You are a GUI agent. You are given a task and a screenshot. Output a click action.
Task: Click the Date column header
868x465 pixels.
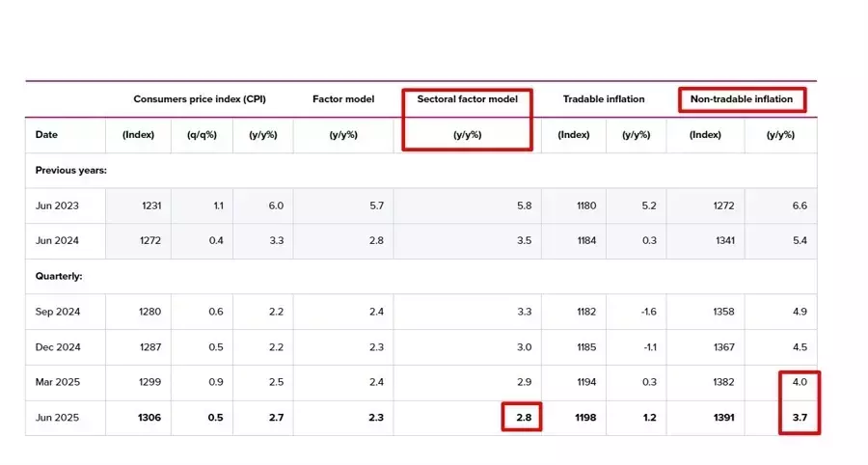[x=46, y=134]
